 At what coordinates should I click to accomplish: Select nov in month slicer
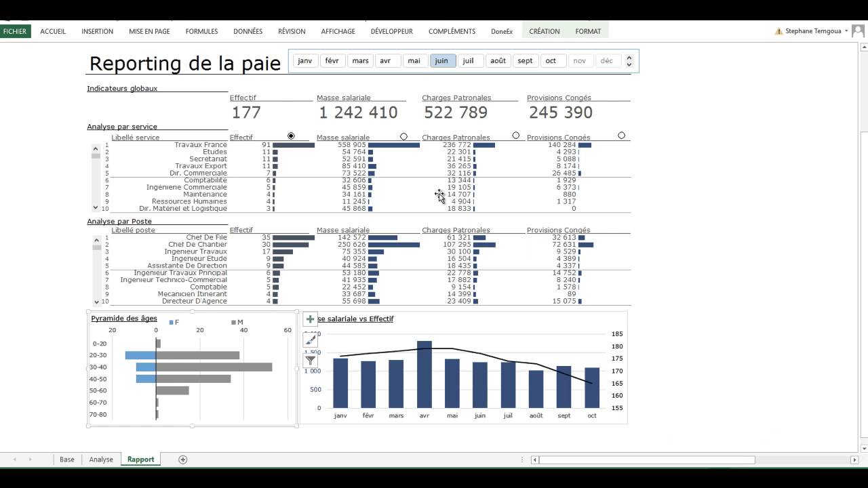point(580,60)
